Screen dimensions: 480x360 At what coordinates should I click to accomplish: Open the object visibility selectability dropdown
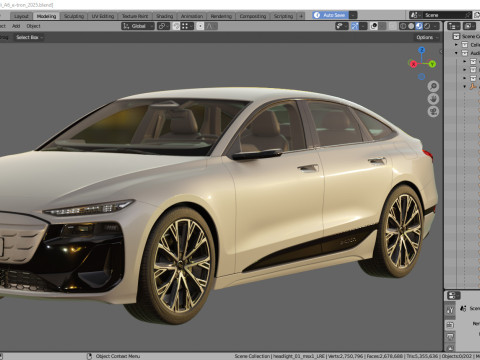click(x=342, y=26)
